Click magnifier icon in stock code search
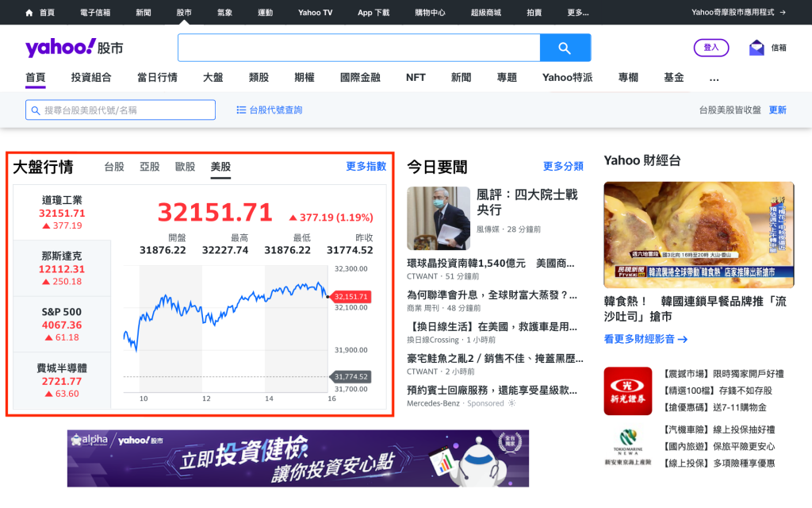The height and width of the screenshot is (508, 812). (36, 110)
